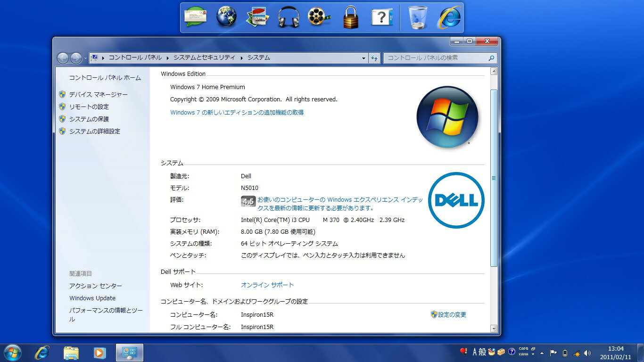The image size is (644, 362).
Task: Click the 4.5 experience index score badge
Action: (x=248, y=202)
